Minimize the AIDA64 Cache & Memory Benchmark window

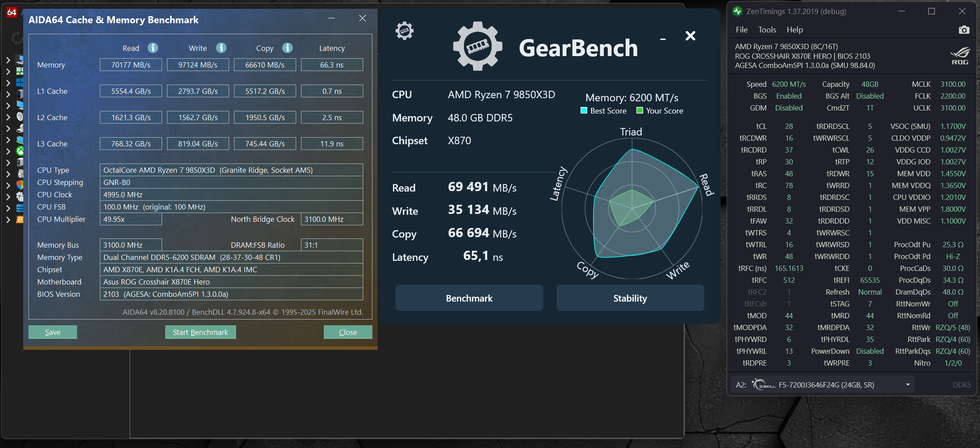tap(331, 18)
